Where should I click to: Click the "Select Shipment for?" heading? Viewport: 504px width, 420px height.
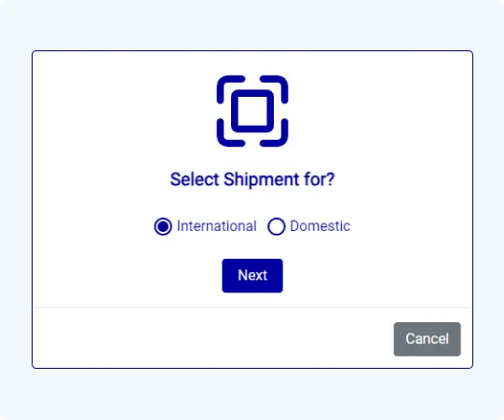(252, 180)
